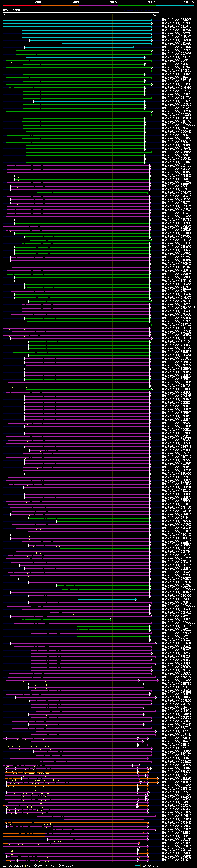This screenshot has height=868, width=197.
Task: Select the UniRef100_Q42697 label
Action: (177, 43)
